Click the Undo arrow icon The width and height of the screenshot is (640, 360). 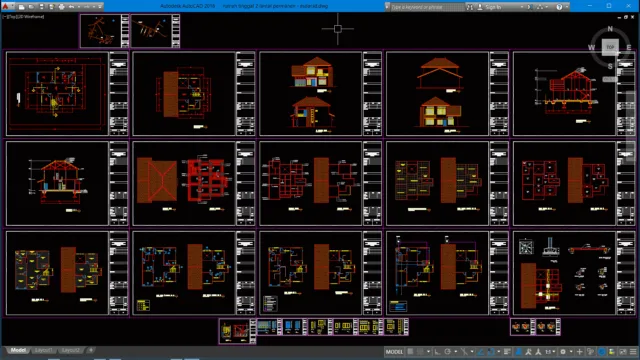click(71, 7)
